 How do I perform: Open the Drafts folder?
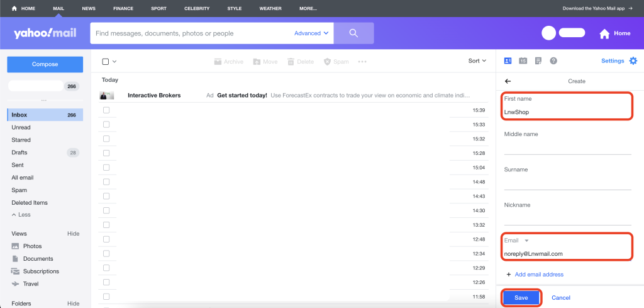pos(20,152)
